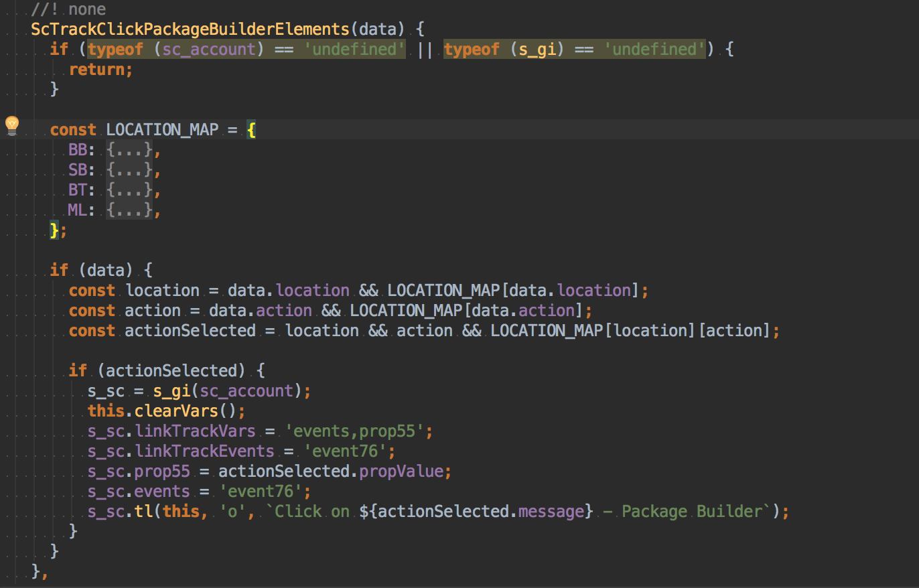
Task: Click the tl method on s_sc
Action: coord(143,512)
